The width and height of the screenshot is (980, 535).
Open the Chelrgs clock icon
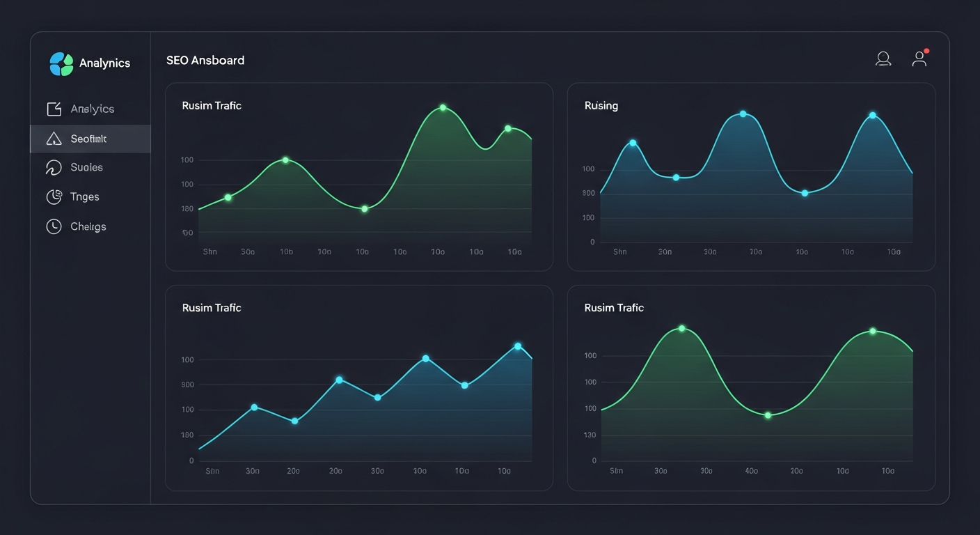click(54, 226)
